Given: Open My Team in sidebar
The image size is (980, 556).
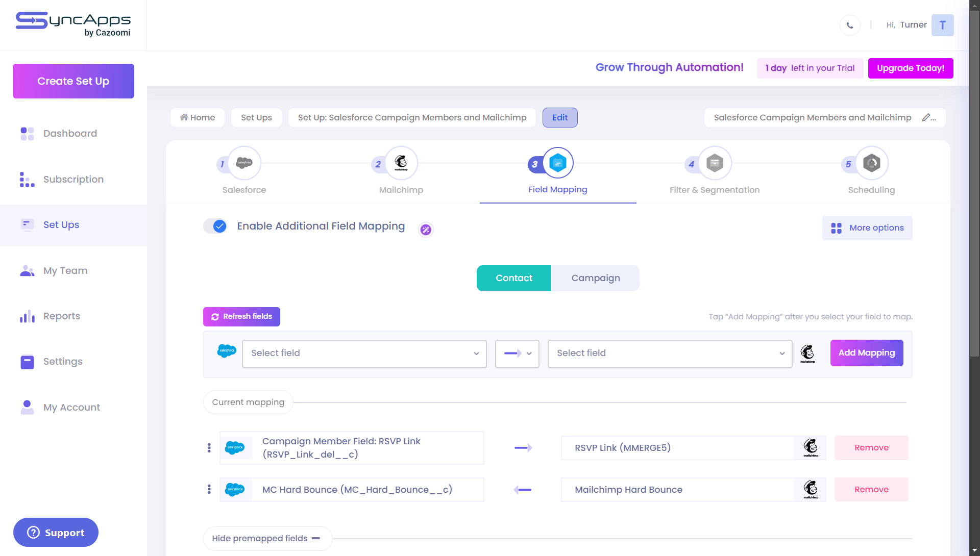Looking at the screenshot, I should coord(65,271).
